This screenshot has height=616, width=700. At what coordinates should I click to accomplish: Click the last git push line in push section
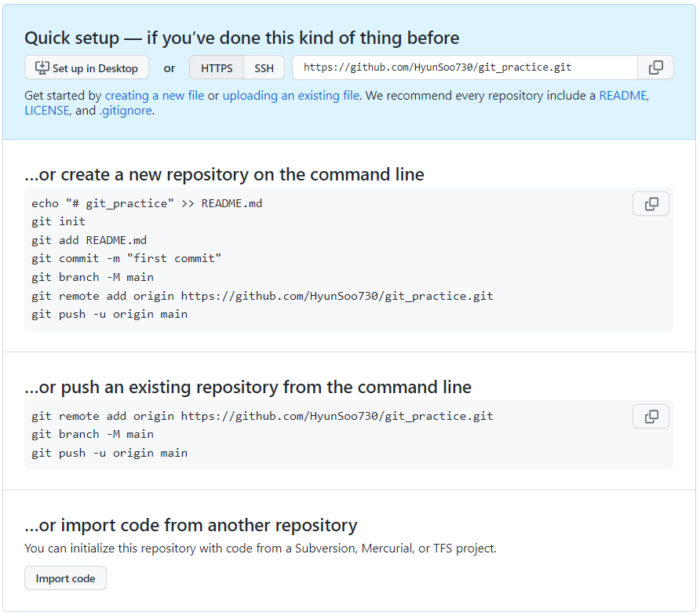(x=109, y=453)
